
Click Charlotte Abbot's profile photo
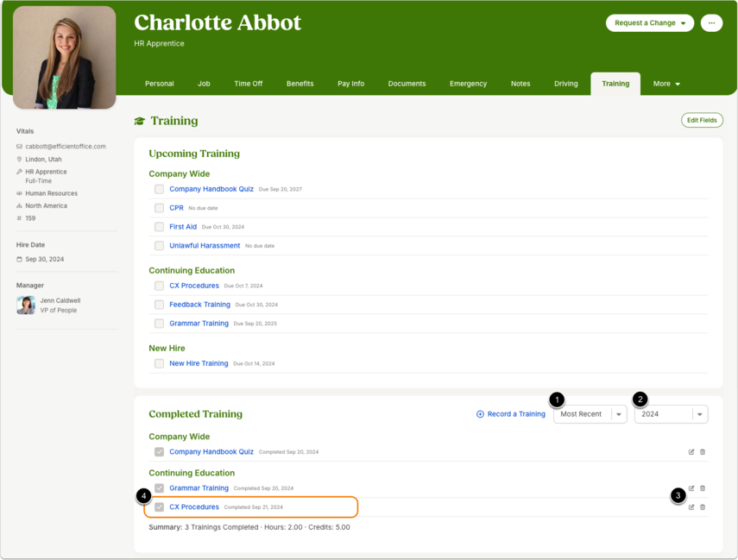point(65,58)
